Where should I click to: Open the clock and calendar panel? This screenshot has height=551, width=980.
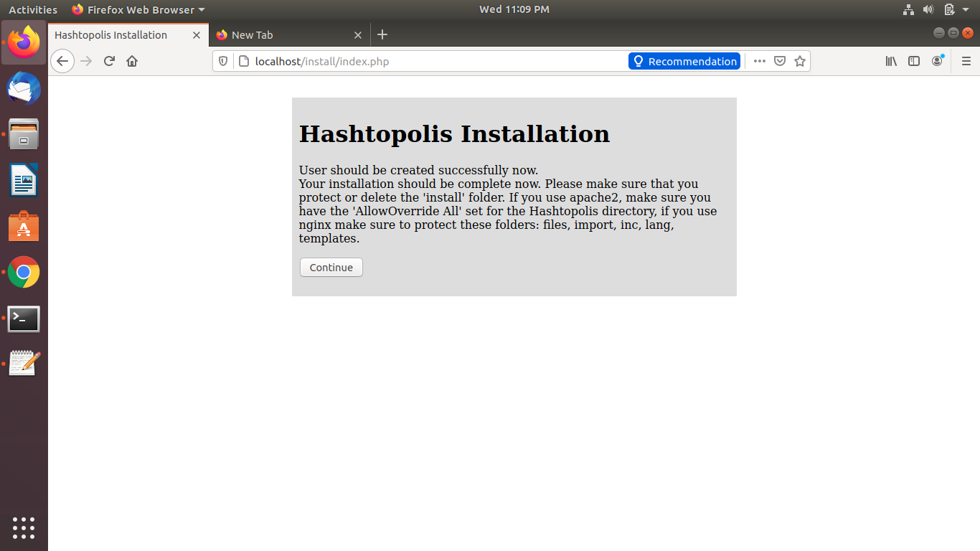point(514,9)
